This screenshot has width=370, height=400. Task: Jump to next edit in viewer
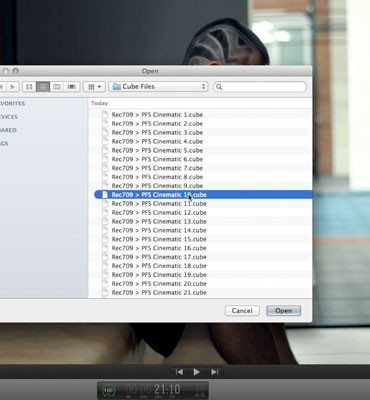[215, 372]
